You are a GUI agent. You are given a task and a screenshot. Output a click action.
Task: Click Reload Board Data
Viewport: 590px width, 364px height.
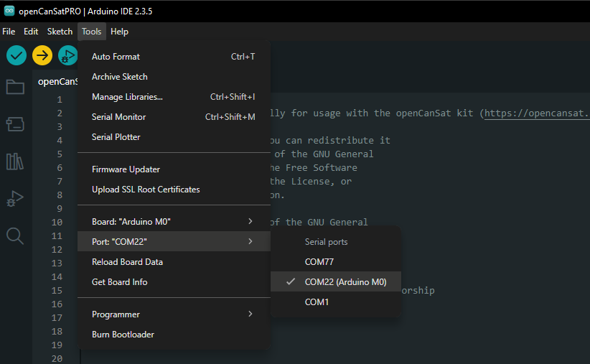174,261
